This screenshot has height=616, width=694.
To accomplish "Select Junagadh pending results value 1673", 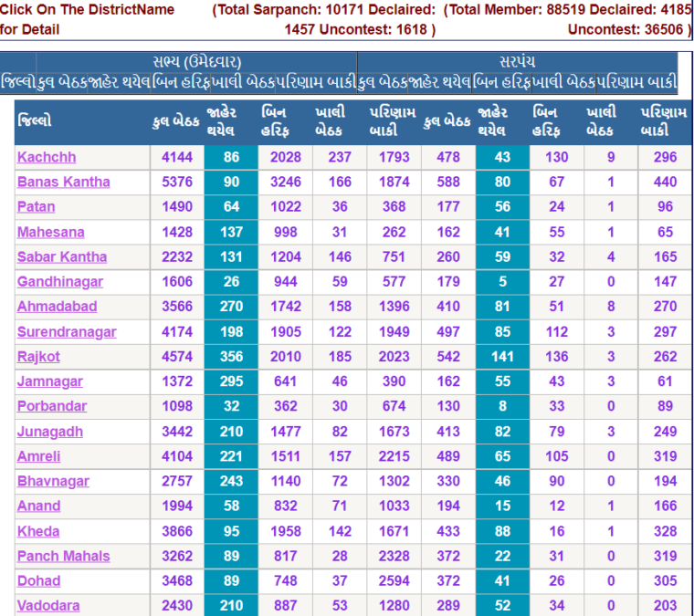I will tap(394, 431).
